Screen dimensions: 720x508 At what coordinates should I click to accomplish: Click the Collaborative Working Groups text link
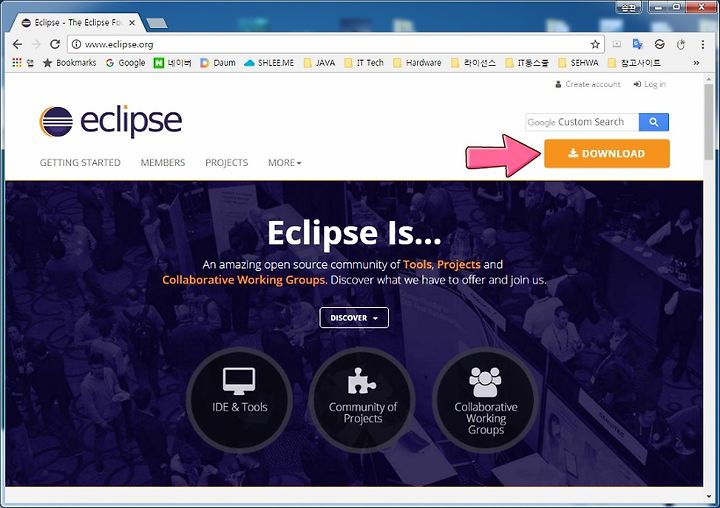click(x=244, y=280)
